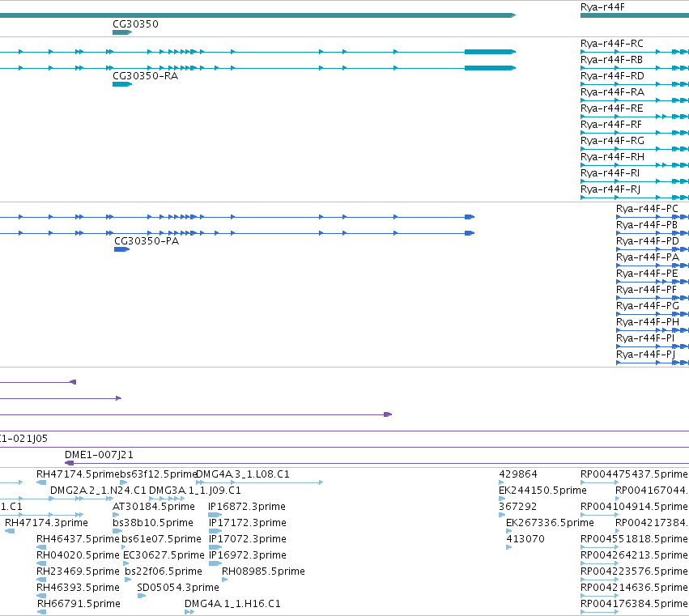The width and height of the screenshot is (689, 616).
Task: Select transcript Rya-r44F-RH
Action: coord(612,157)
